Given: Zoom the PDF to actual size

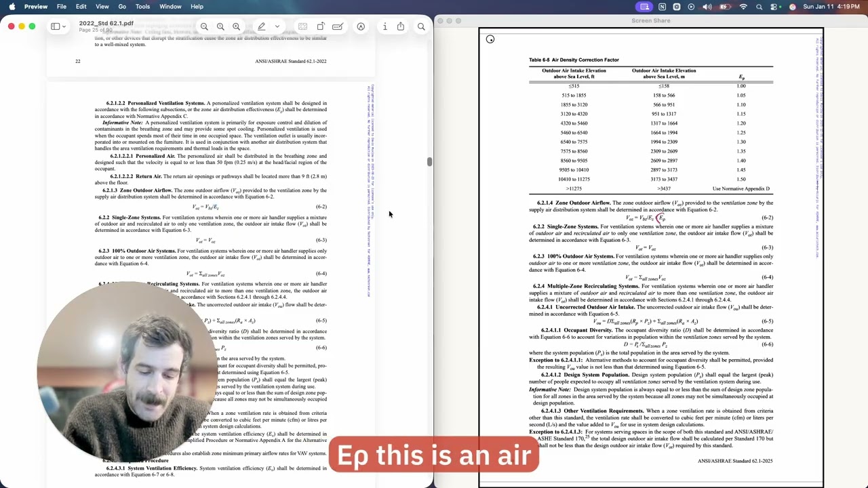Looking at the screenshot, I should click(220, 26).
